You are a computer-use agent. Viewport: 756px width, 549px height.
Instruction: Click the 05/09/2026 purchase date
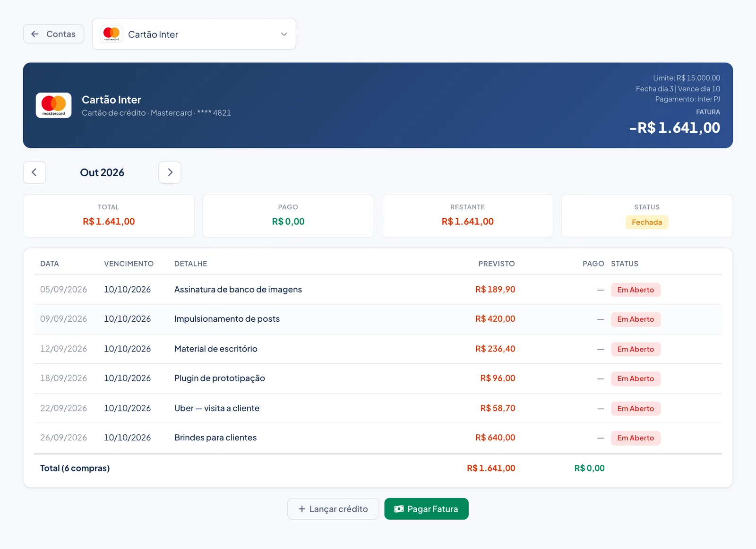[64, 290]
